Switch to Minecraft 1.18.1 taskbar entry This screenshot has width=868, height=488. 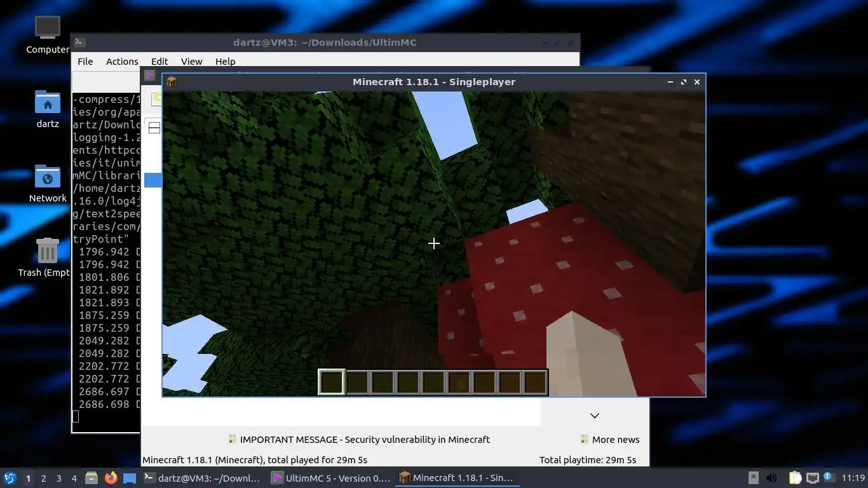pyautogui.click(x=458, y=478)
